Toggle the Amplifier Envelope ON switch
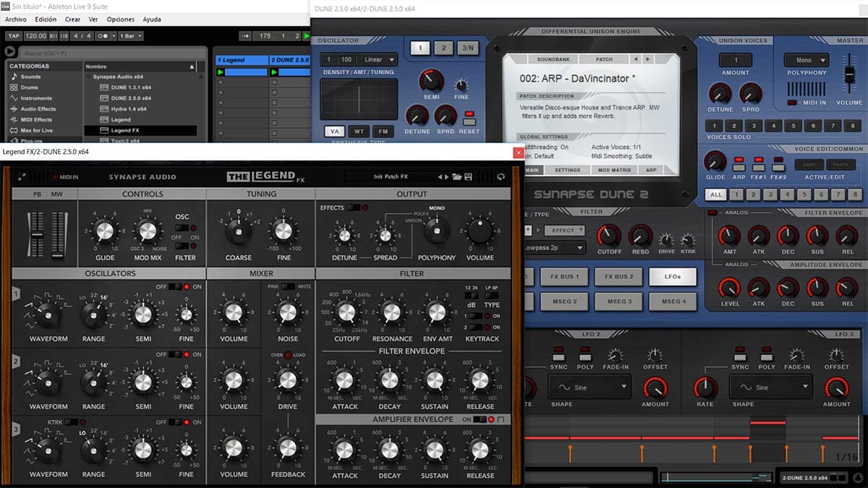868x488 pixels. click(x=480, y=419)
